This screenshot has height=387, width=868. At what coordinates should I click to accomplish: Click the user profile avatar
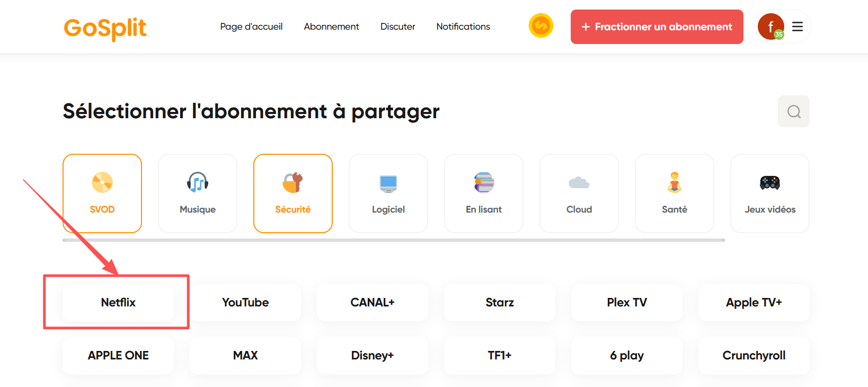coord(770,27)
